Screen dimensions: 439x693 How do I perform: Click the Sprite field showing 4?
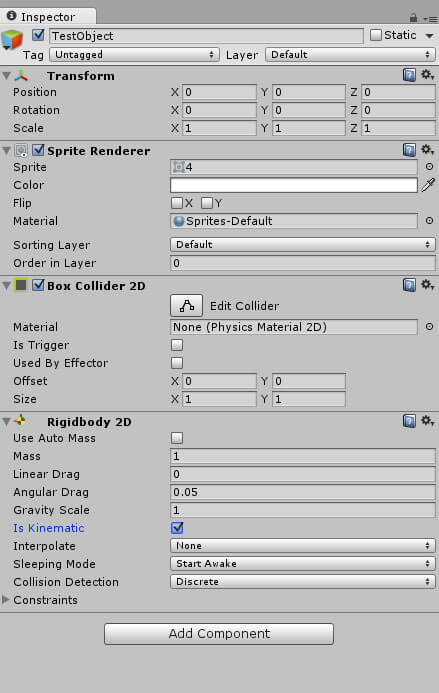tap(294, 167)
